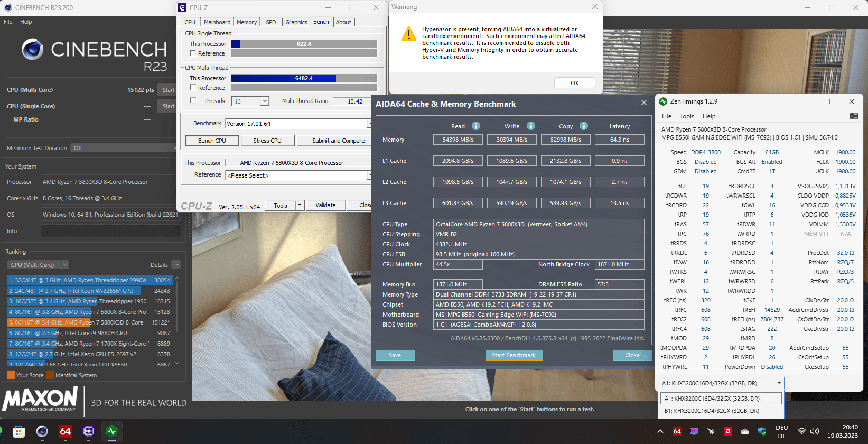Open the Minimum Test Duration dropdown
Screen dimensions: 868x444
click(x=125, y=148)
